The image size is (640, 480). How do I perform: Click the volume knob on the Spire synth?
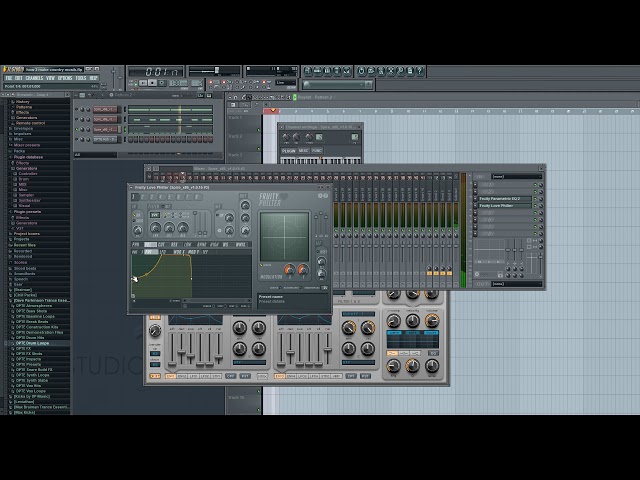[432, 321]
